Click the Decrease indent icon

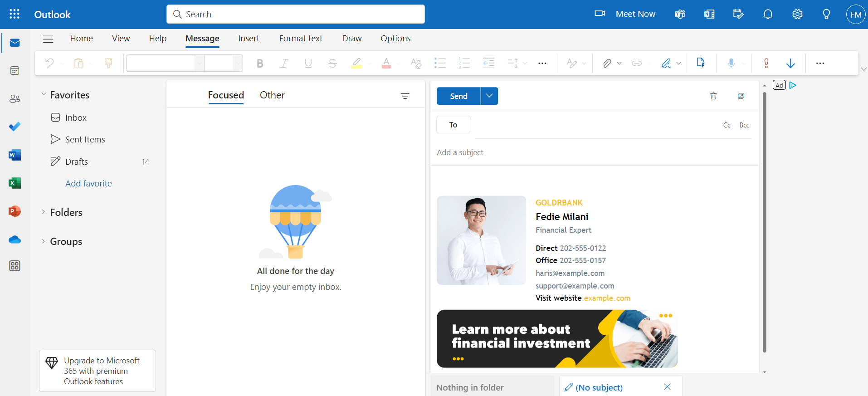tap(488, 63)
